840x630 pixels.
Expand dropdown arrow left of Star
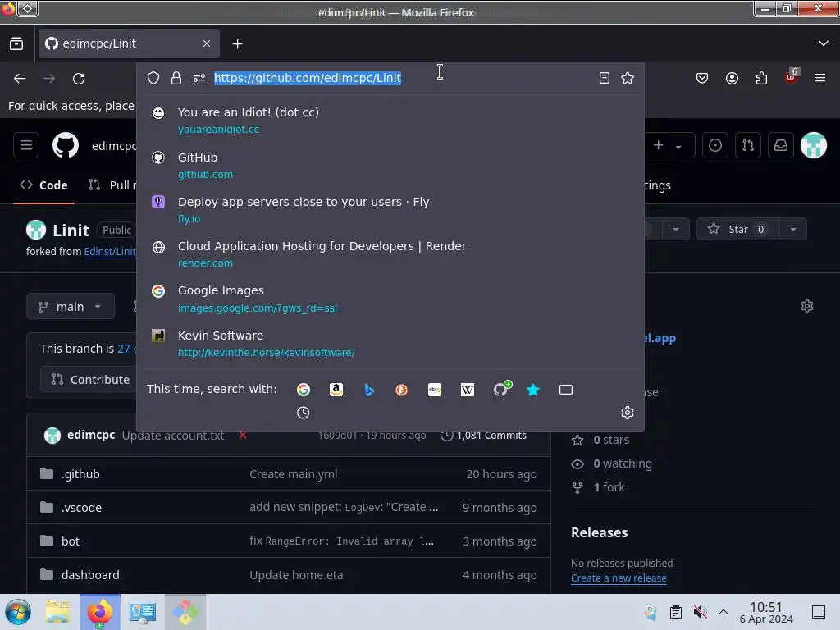click(x=676, y=230)
